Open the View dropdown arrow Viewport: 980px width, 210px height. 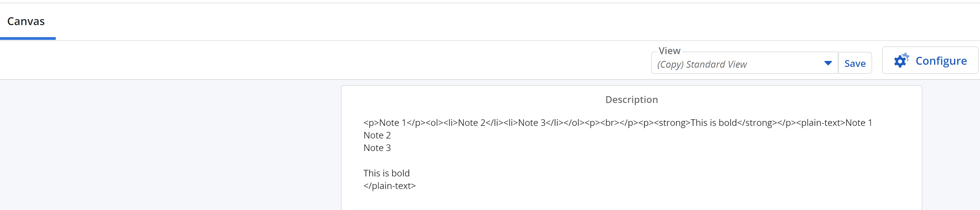click(828, 63)
